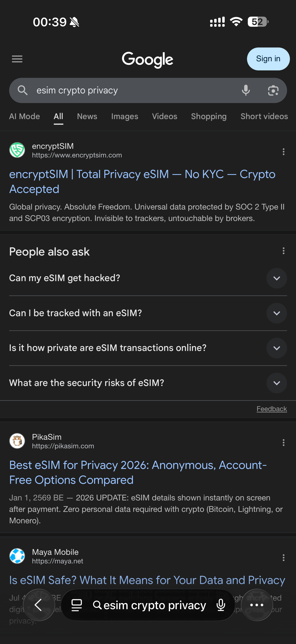Tap the microphone in the bottom address bar
Viewport: 296px width, 644px height.
221,605
